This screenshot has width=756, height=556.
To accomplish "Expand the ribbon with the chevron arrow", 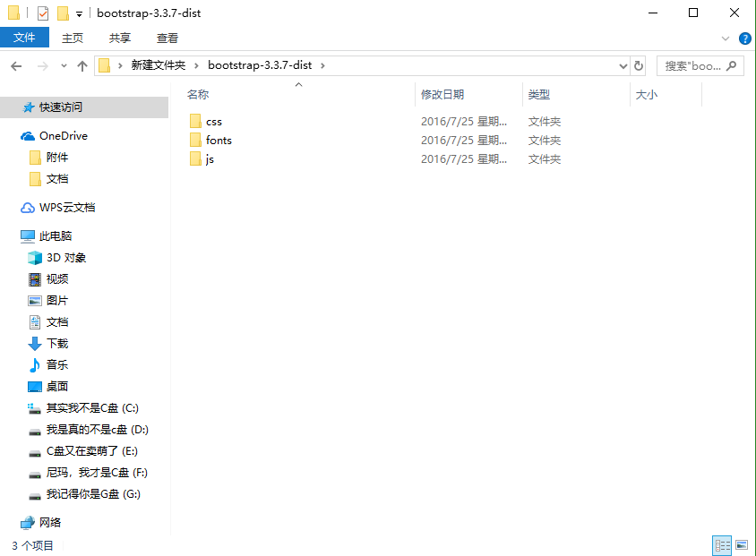I will click(x=726, y=38).
